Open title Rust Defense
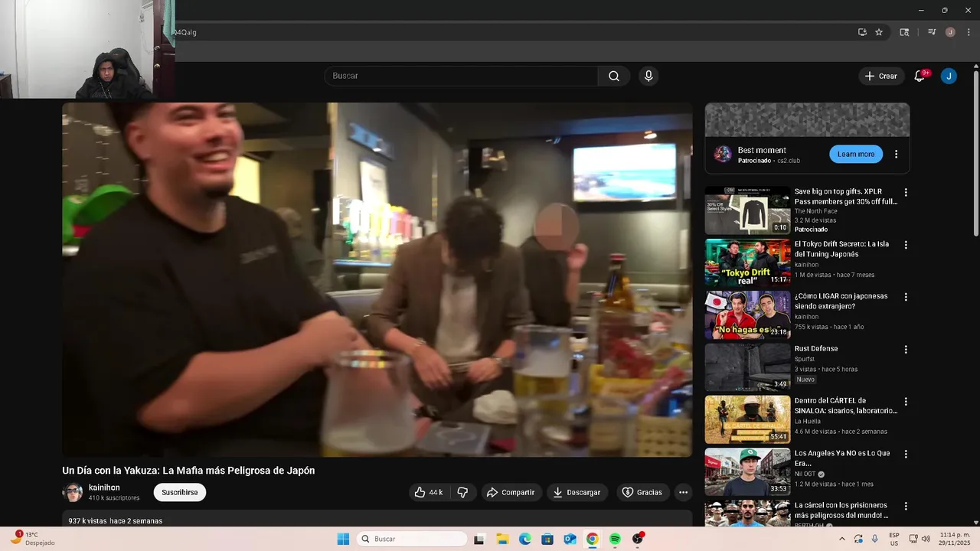This screenshot has height=551, width=980. [816, 349]
